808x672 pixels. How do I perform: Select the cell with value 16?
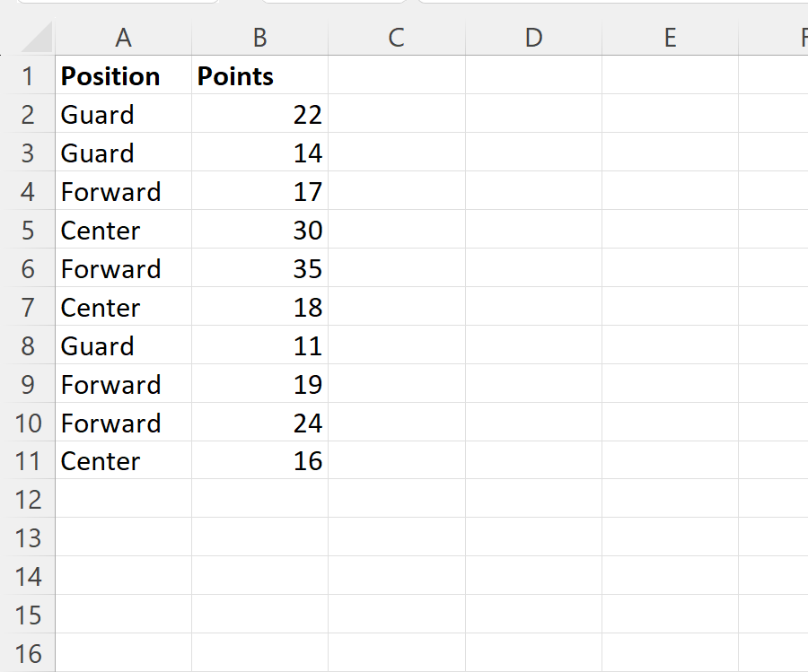click(259, 461)
